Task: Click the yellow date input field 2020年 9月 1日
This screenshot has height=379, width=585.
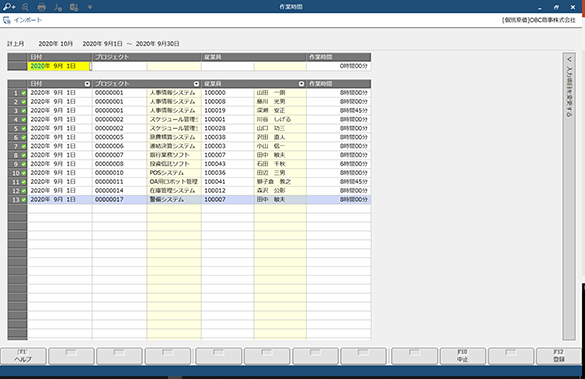Action: (x=59, y=66)
